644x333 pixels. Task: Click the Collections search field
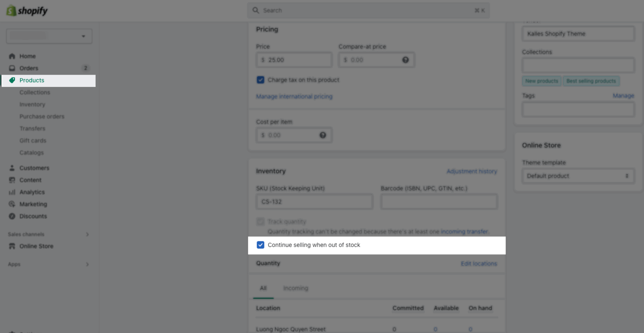578,65
